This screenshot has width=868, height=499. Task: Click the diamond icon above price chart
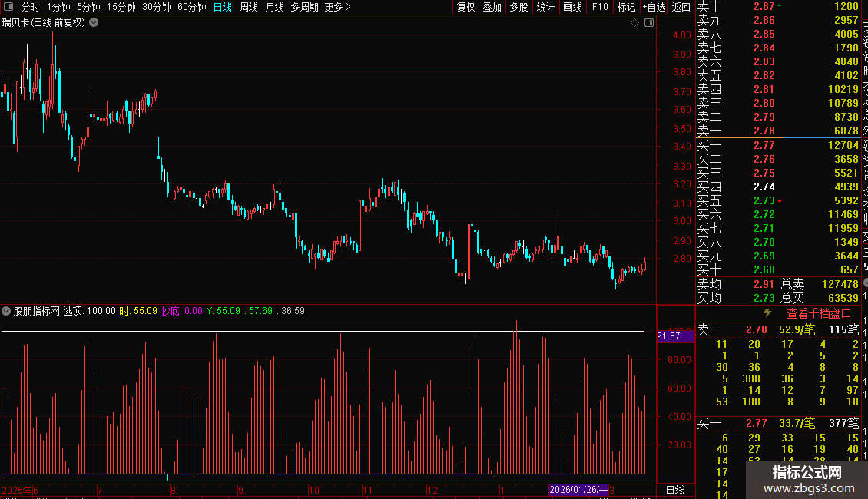click(635, 23)
